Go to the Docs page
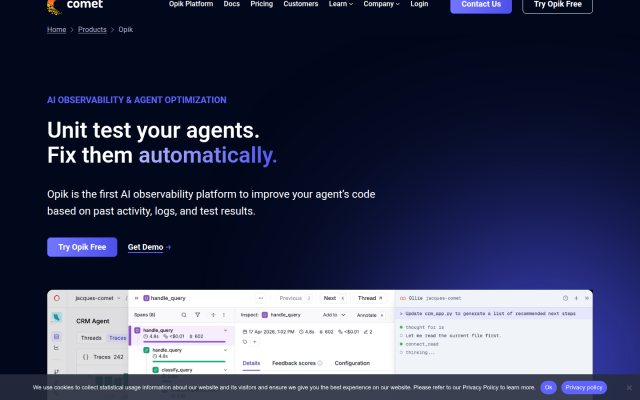Screen dimensions: 640x400 point(231,4)
